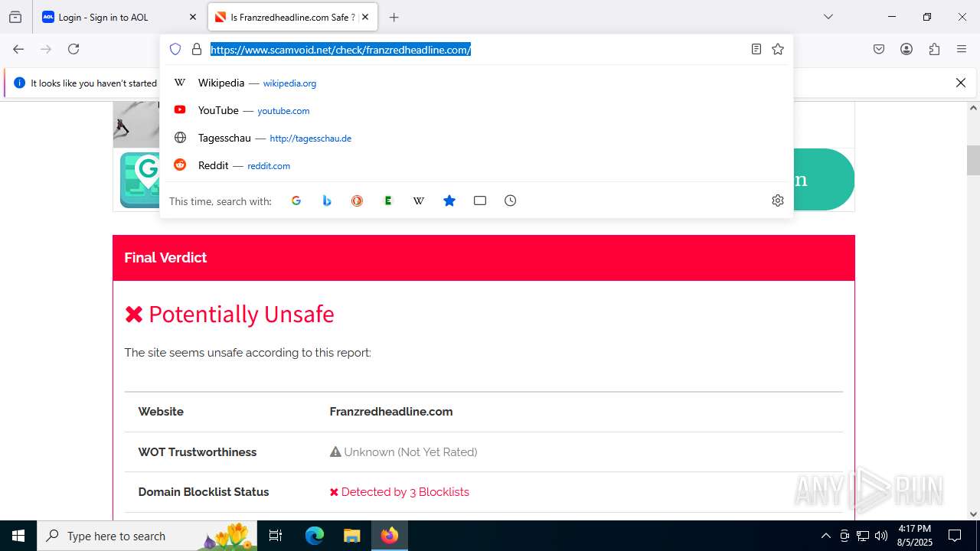Open File Explorer from taskbar
This screenshot has width=980, height=551.
pyautogui.click(x=351, y=536)
